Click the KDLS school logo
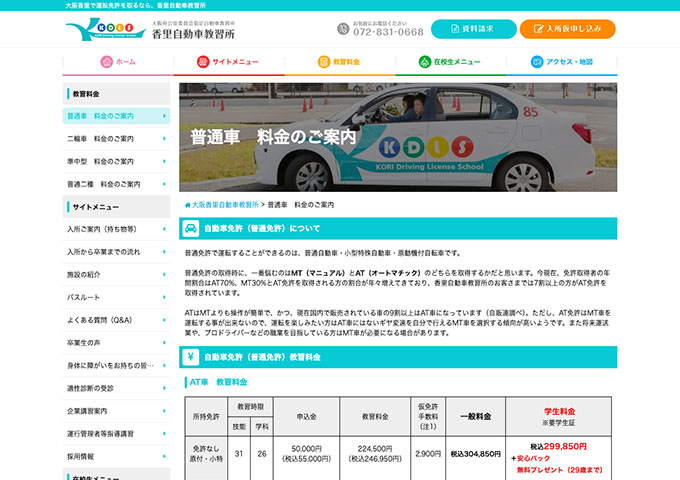 [x=106, y=29]
